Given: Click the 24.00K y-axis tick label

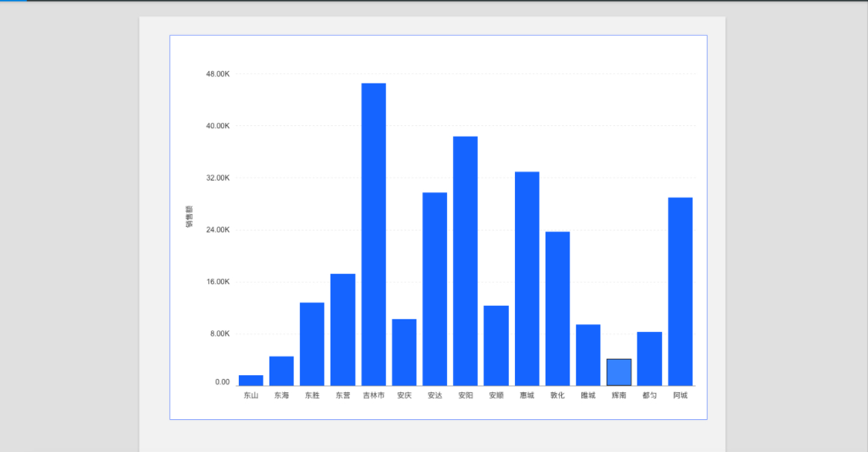Looking at the screenshot, I should point(217,230).
